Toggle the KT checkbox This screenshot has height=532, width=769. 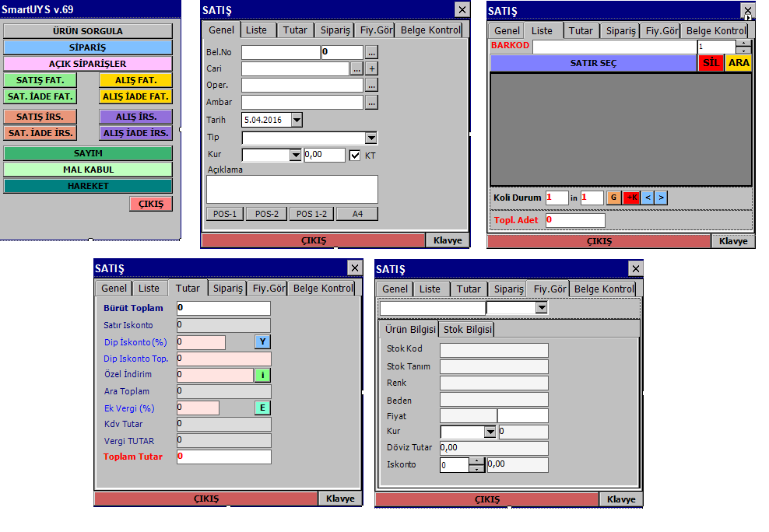pos(356,156)
